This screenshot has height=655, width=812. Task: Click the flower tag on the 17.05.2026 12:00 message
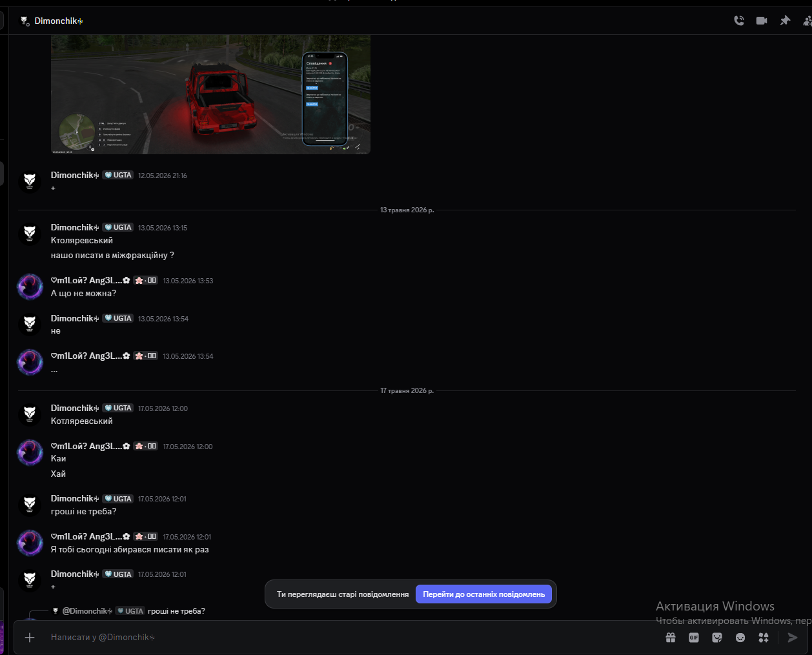[x=146, y=447]
